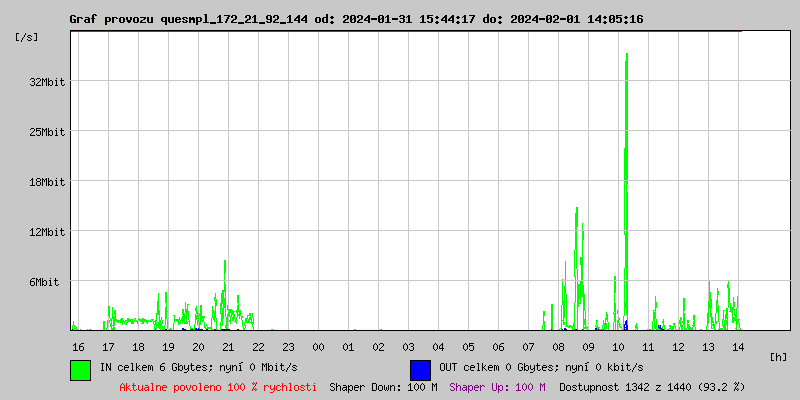Click the purple 'Shaper Up: 100 M' label

[497, 387]
